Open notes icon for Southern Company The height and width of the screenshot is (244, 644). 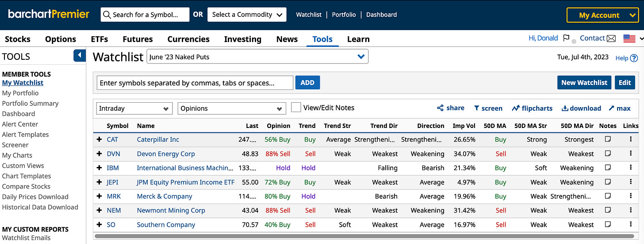pyautogui.click(x=608, y=224)
